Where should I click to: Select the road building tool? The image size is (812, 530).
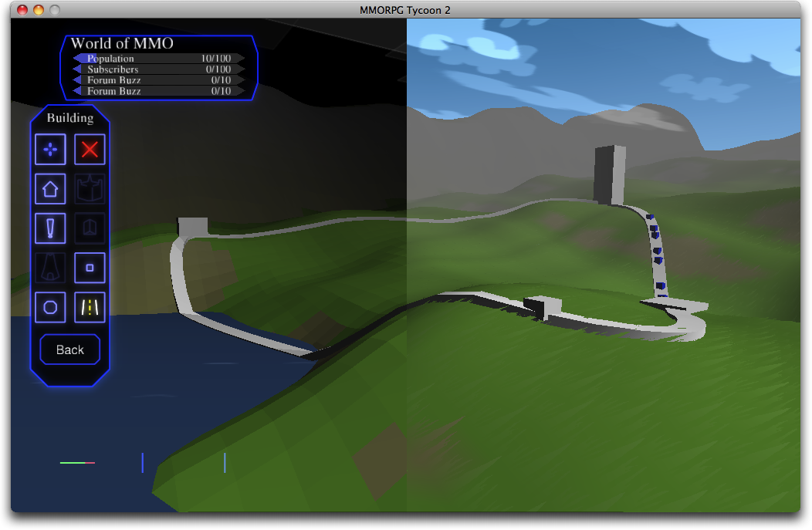(x=90, y=308)
